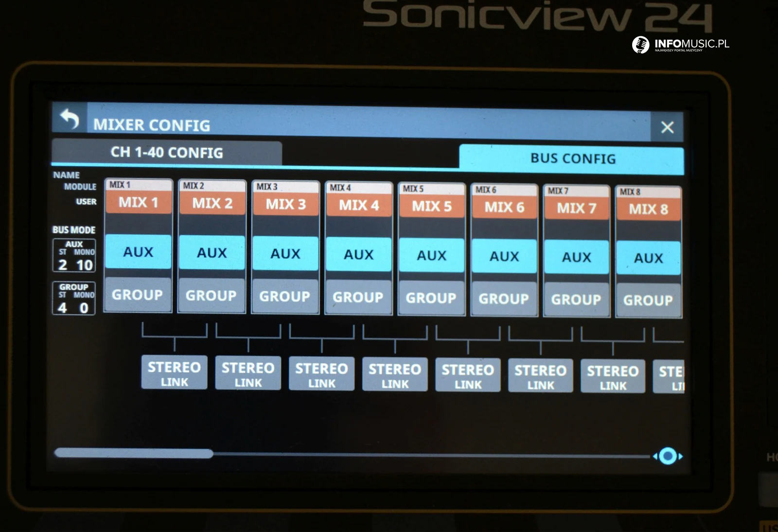
Task: Set MIX 8 bus mode to AUX
Action: 648,258
